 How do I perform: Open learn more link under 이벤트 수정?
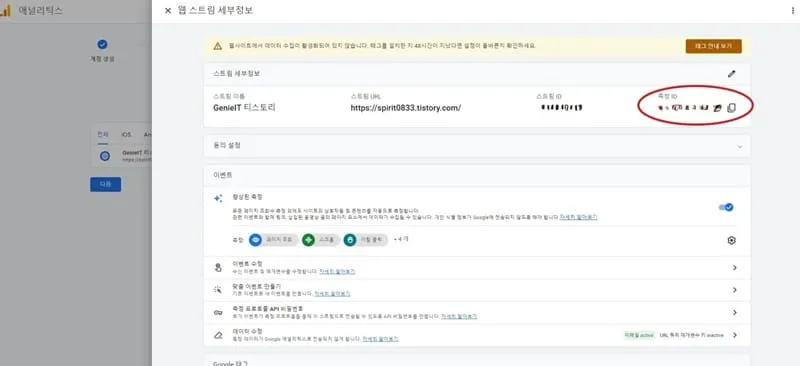(x=337, y=272)
